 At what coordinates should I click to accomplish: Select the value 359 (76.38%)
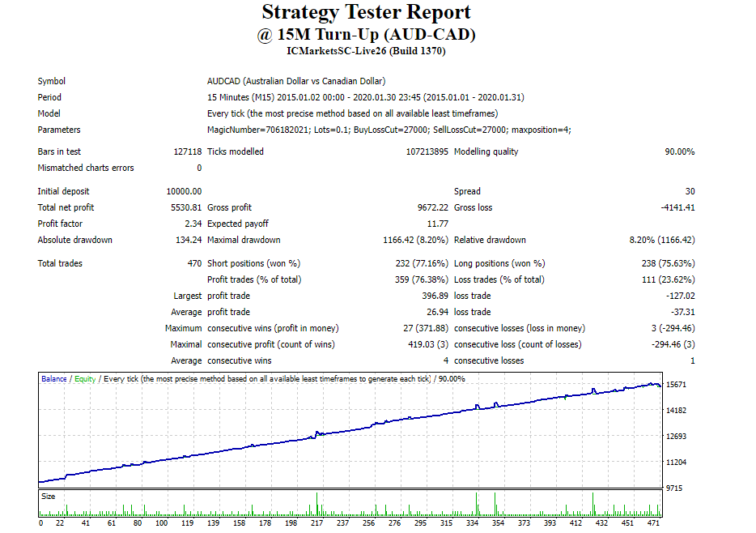tap(422, 279)
